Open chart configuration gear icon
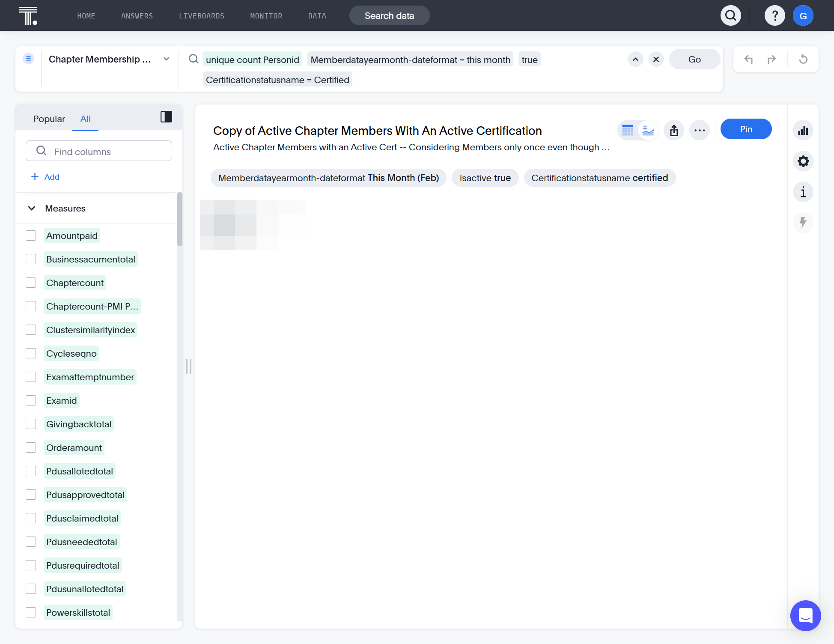834x644 pixels. tap(803, 161)
